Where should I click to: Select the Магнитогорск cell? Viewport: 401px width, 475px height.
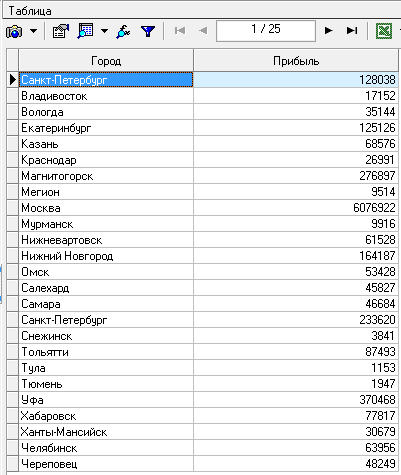click(106, 176)
